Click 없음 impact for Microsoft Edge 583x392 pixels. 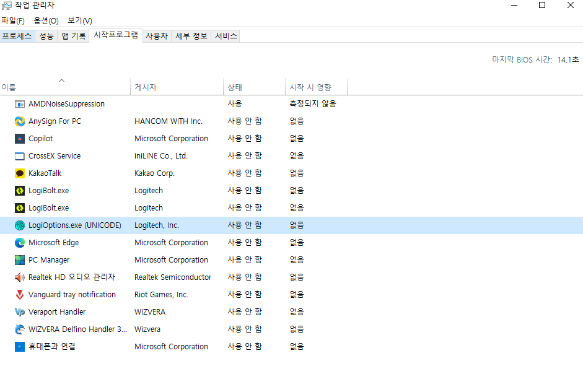coord(297,243)
